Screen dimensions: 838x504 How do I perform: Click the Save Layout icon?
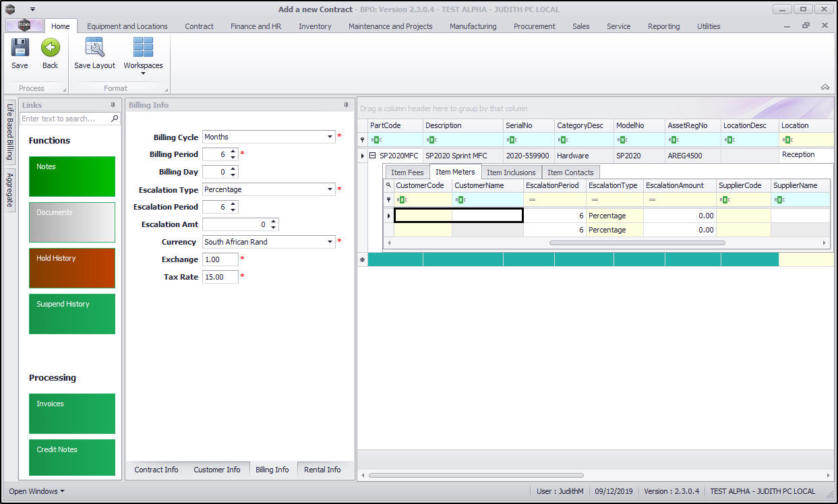(x=94, y=48)
